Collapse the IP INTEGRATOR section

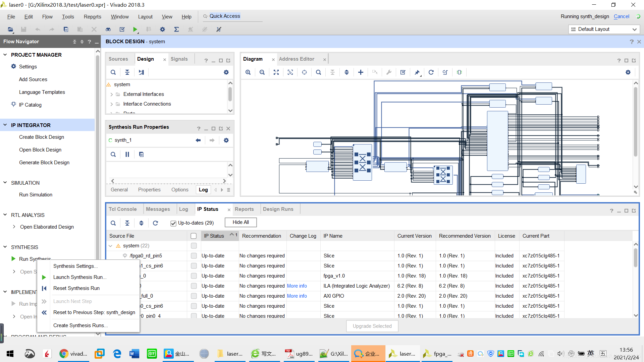point(5,125)
